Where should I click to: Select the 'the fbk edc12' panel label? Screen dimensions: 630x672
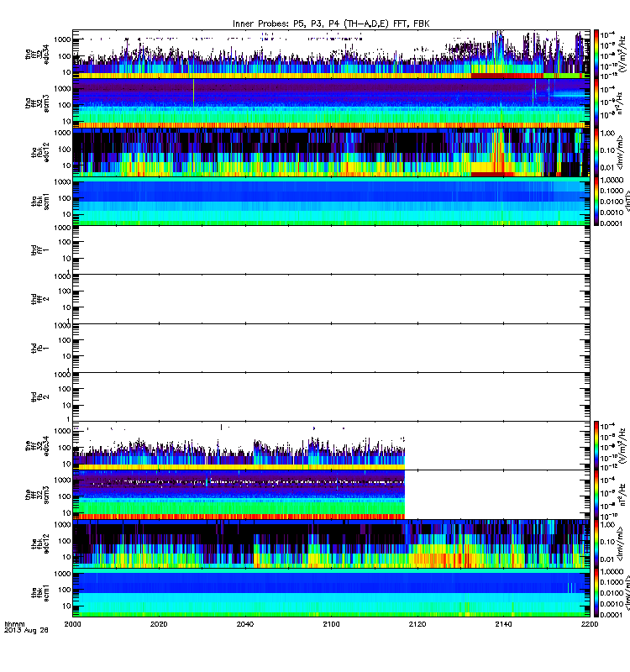click(x=40, y=543)
